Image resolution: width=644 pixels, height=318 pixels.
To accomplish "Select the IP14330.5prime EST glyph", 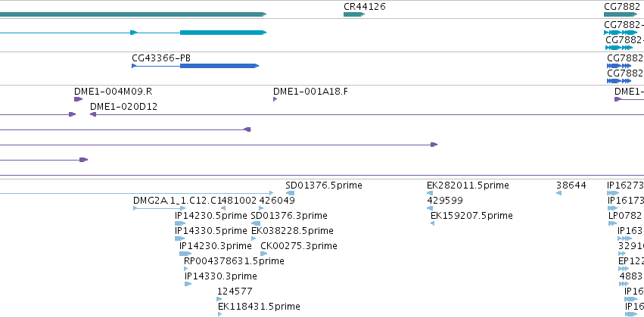I will coord(179,238).
